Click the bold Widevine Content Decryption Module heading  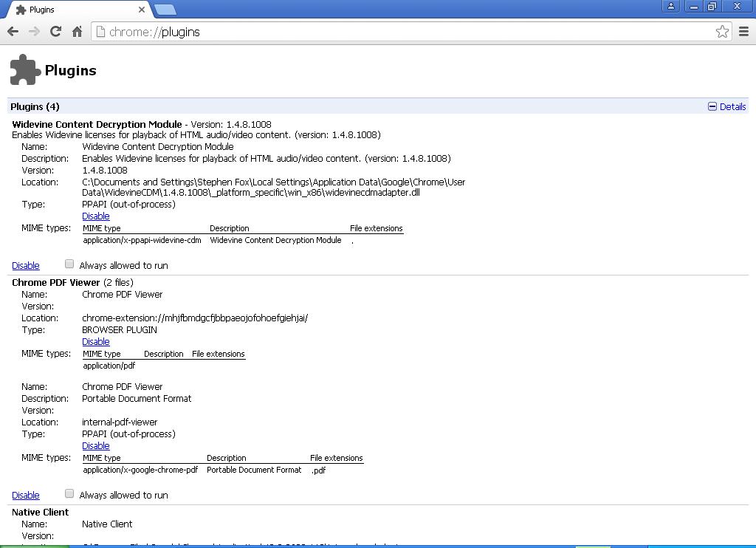coord(97,125)
